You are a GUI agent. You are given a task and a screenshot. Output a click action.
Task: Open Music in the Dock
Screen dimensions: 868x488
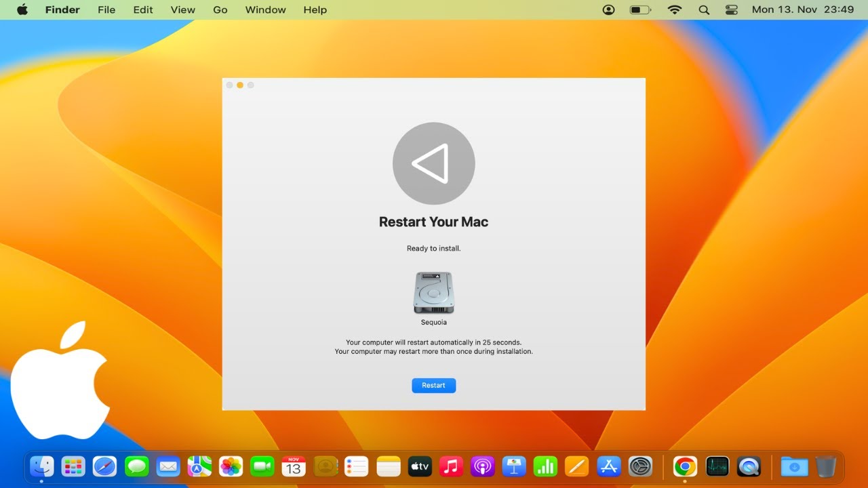[x=451, y=466]
